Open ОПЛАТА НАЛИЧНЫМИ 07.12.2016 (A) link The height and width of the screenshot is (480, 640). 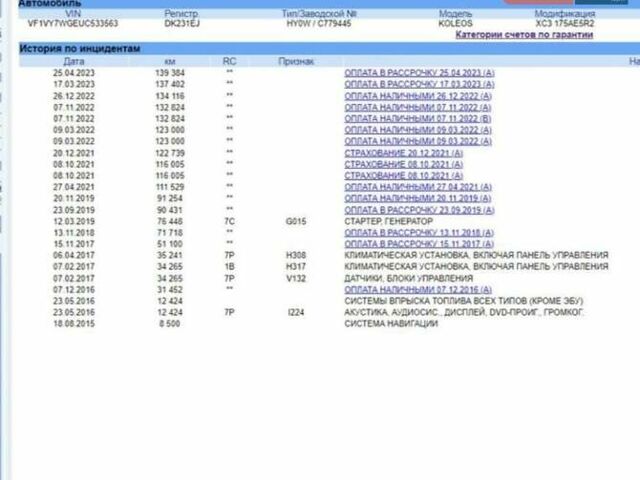click(418, 290)
